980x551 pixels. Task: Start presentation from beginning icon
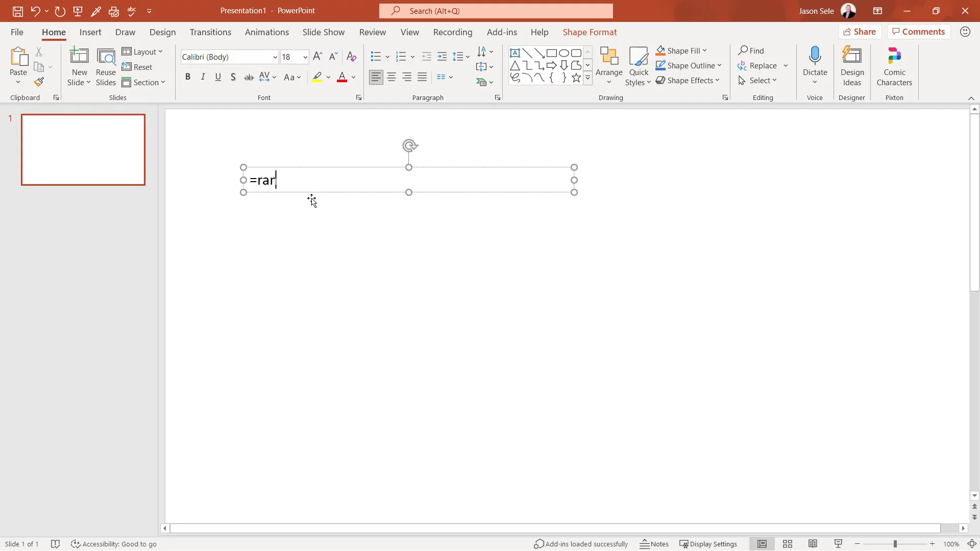point(78,11)
